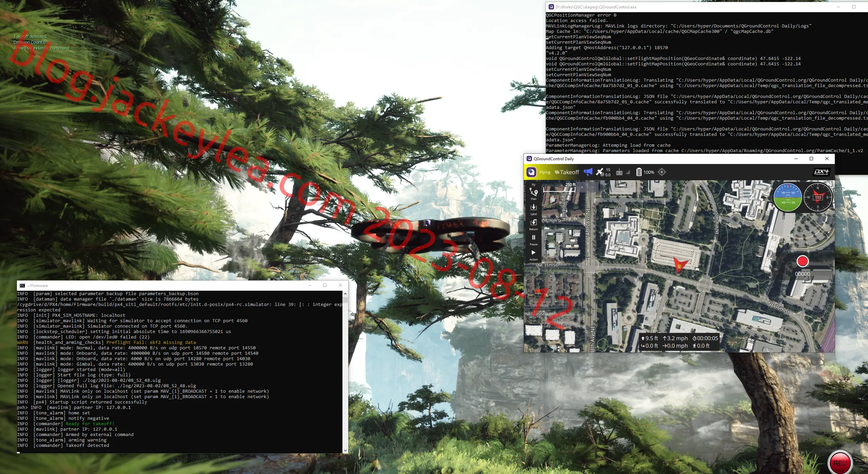The height and width of the screenshot is (474, 868).
Task: Click the attitude horizon instrument
Action: pyautogui.click(x=787, y=197)
